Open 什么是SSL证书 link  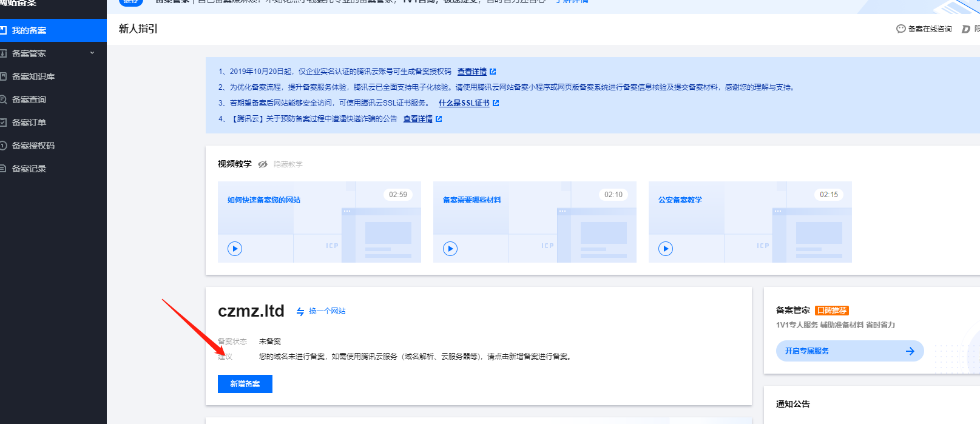[464, 103]
